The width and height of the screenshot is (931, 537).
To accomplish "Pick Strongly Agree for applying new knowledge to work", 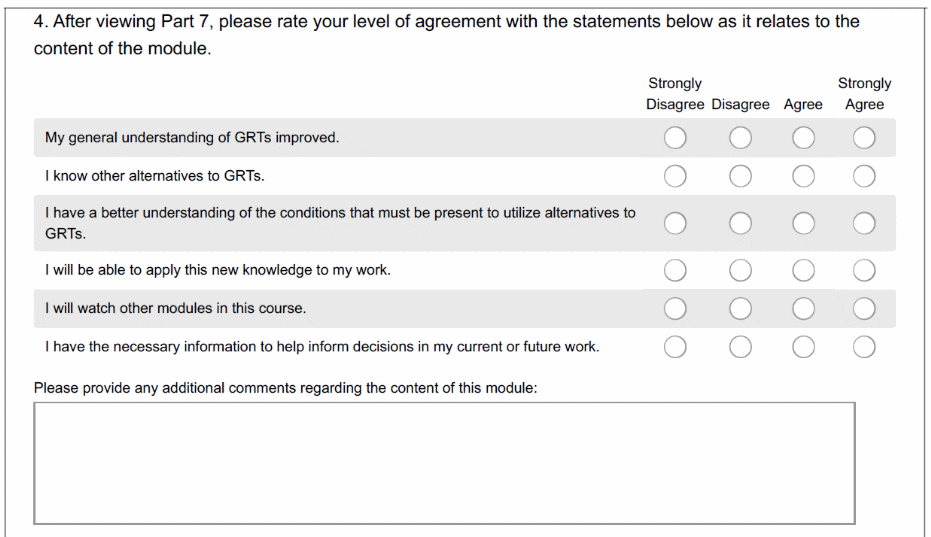I will point(864,270).
